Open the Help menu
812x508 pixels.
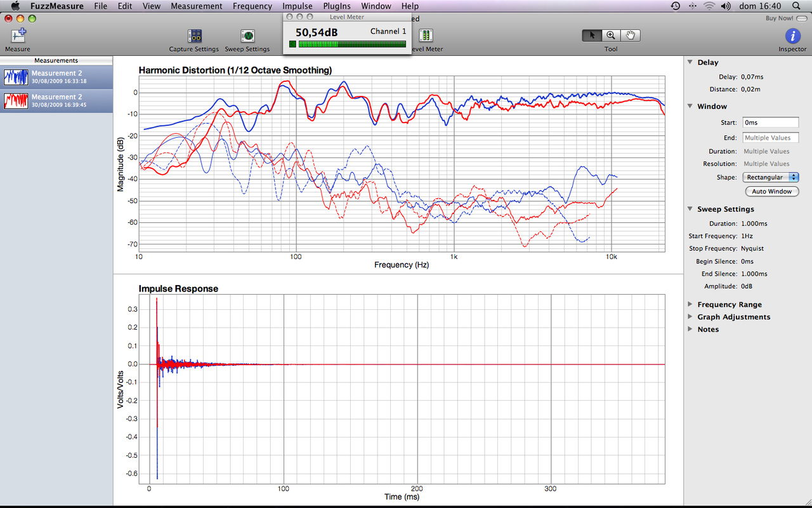tap(410, 6)
